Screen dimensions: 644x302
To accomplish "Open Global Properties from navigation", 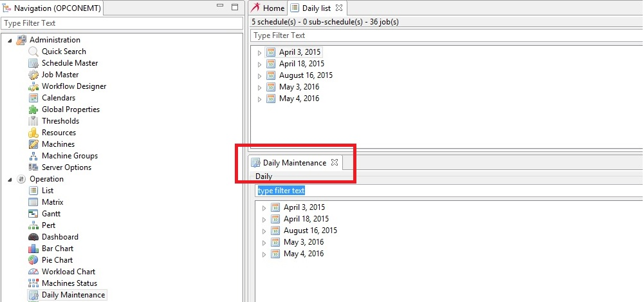I will (71, 109).
